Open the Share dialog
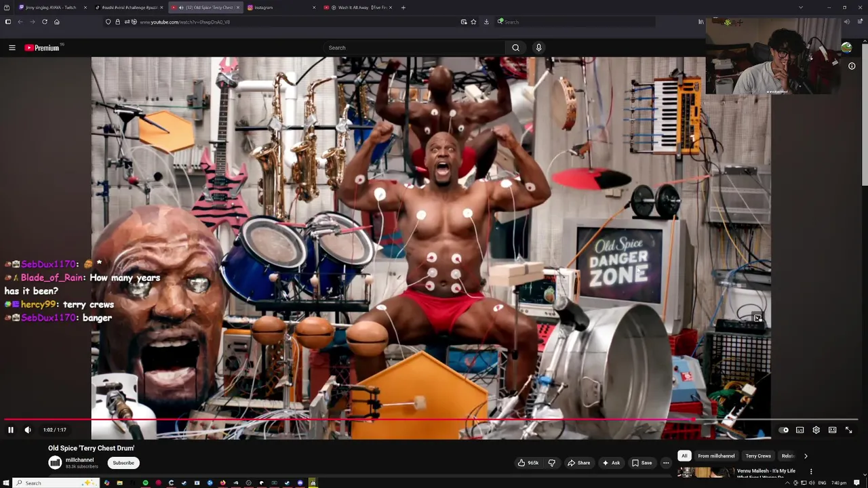This screenshot has height=488, width=868. pyautogui.click(x=579, y=463)
